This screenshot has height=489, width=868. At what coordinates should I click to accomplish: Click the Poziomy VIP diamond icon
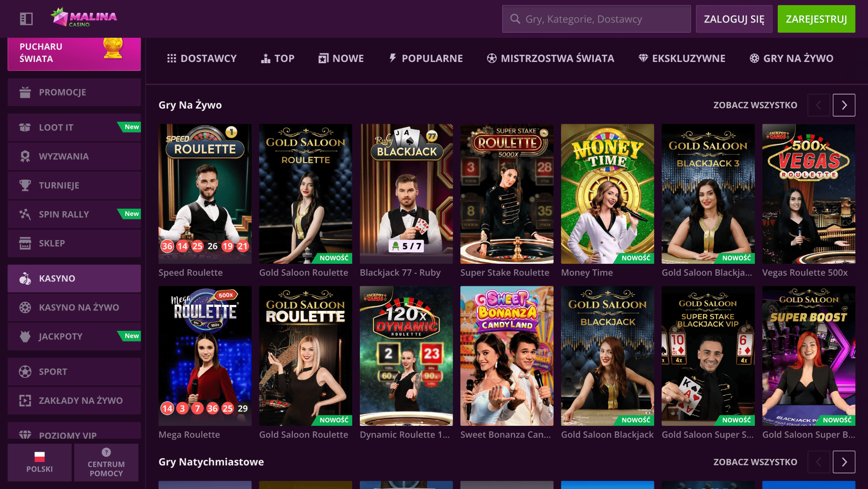[x=25, y=435]
